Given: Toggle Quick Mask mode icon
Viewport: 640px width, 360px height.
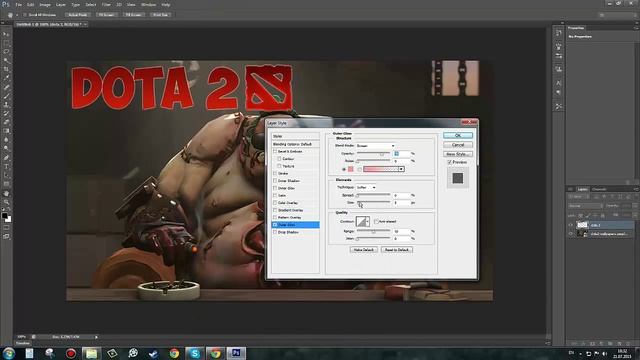Looking at the screenshot, I should point(6,228).
